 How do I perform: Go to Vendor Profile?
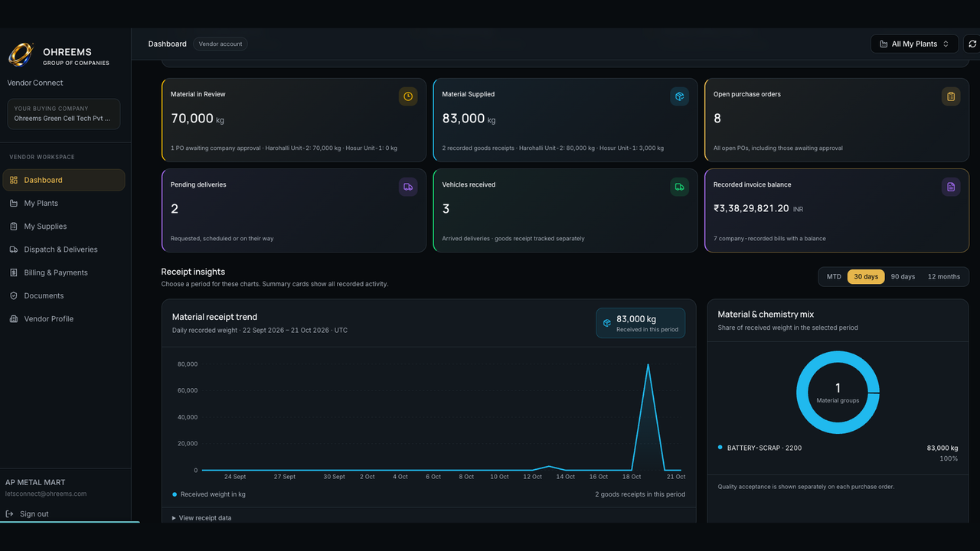64,318
